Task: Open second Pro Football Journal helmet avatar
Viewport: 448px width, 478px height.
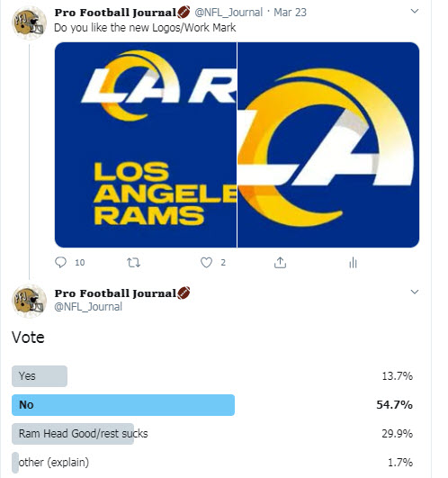Action: [x=29, y=301]
